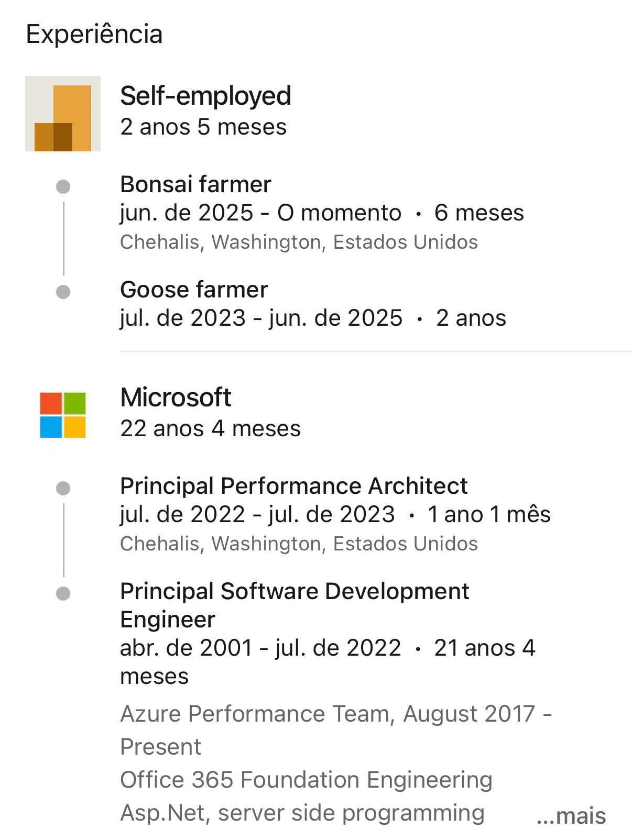Open the Self-employed company name
Image resolution: width=632 pixels, height=840 pixels.
point(205,96)
